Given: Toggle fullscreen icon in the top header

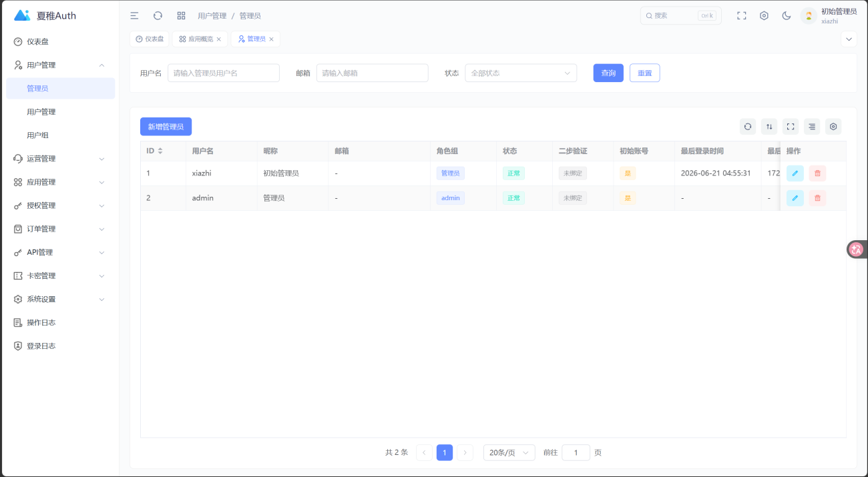Looking at the screenshot, I should [x=741, y=15].
